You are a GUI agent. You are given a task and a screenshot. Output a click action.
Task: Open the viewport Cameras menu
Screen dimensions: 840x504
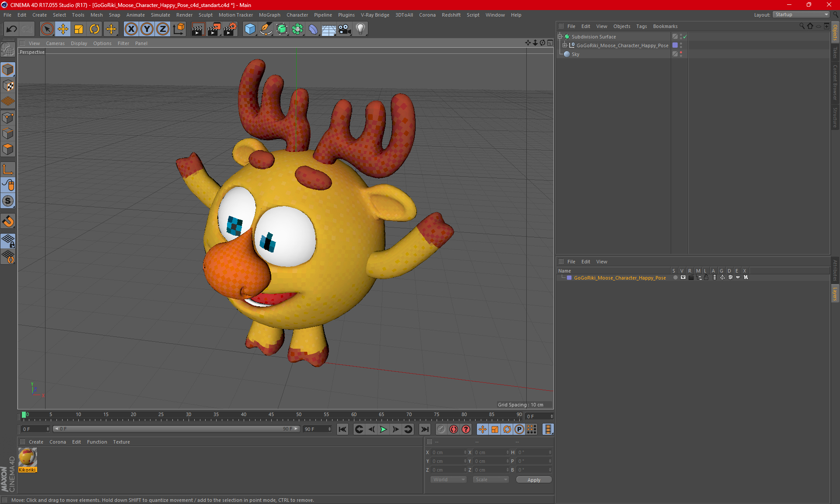(55, 43)
